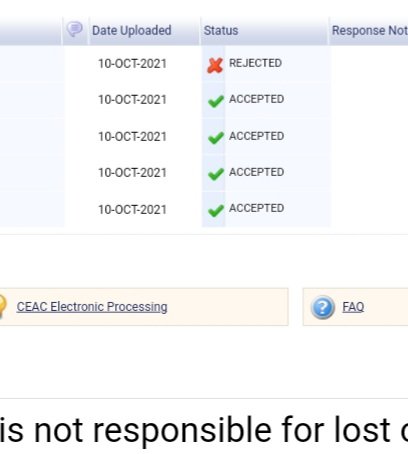Click the red X rejected status icon

pyautogui.click(x=215, y=65)
